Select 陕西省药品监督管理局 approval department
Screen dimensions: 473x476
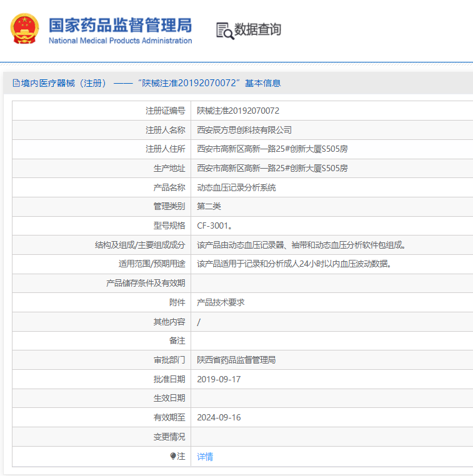point(236,360)
